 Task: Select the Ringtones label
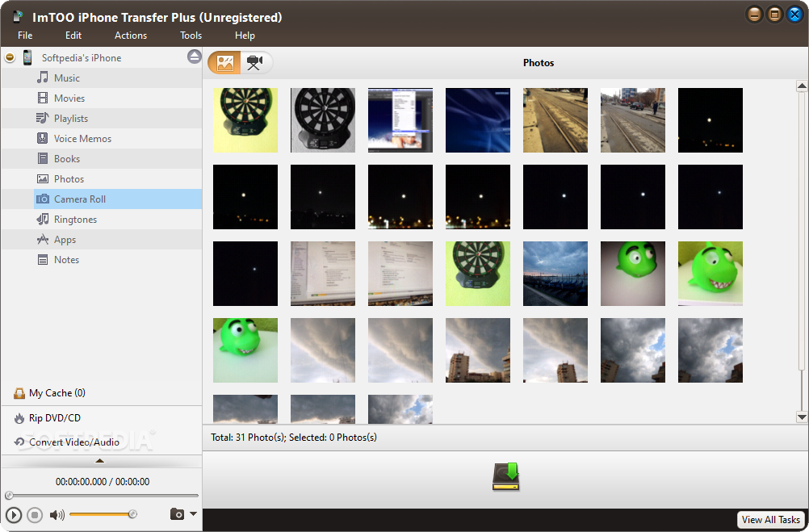[75, 220]
